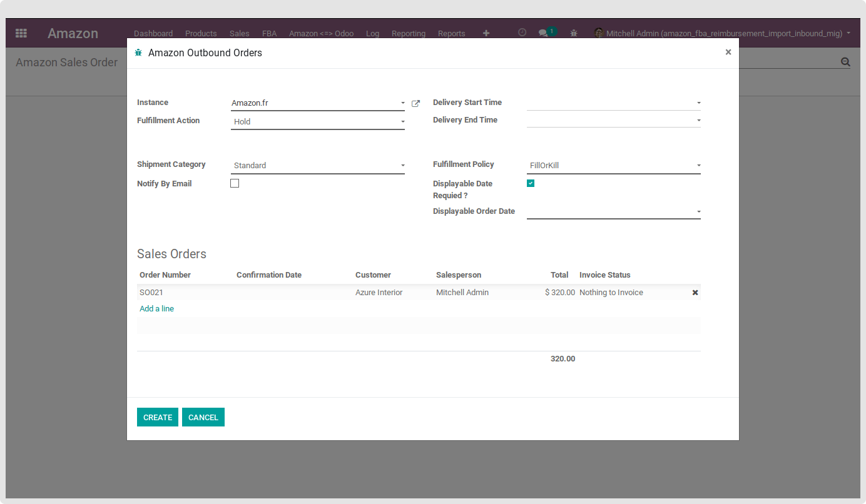Click the search magnifier icon

pos(845,62)
